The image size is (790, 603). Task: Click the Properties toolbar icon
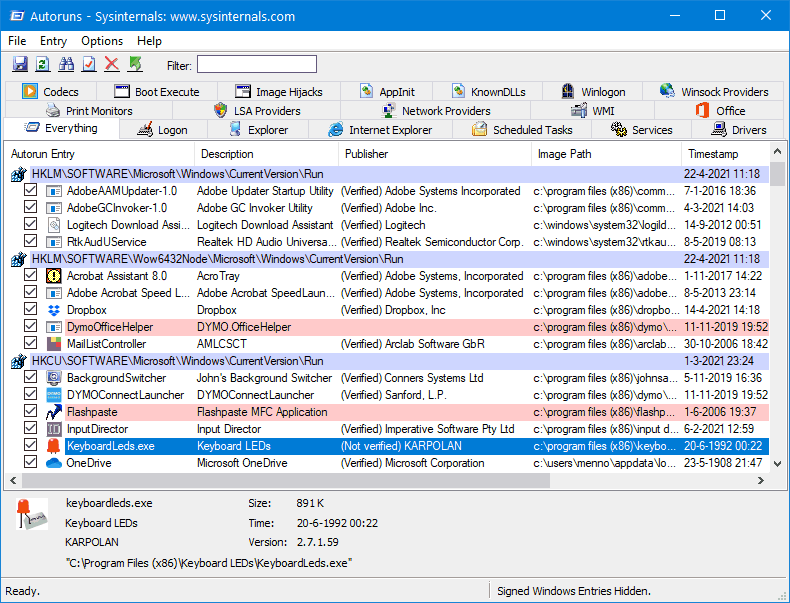pos(89,64)
